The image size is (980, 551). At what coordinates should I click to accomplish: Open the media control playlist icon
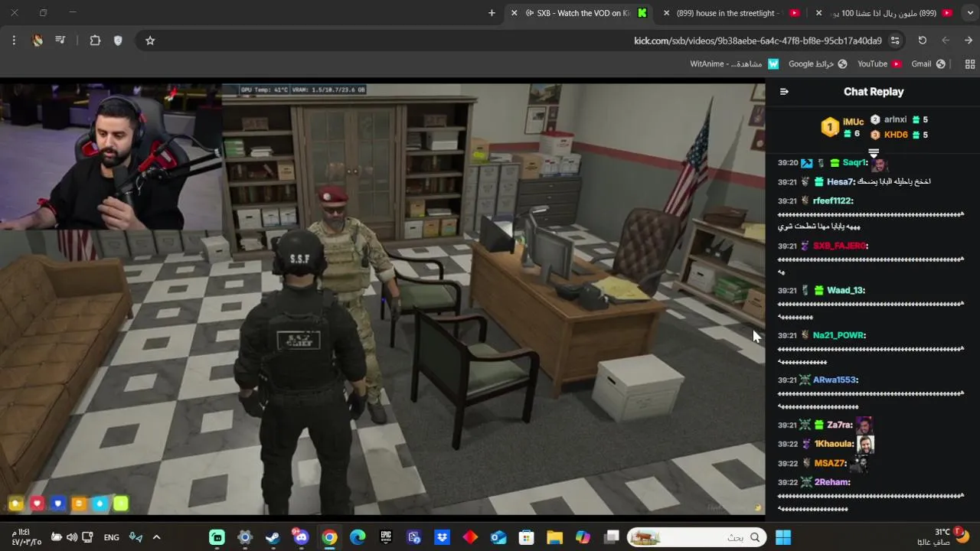60,41
